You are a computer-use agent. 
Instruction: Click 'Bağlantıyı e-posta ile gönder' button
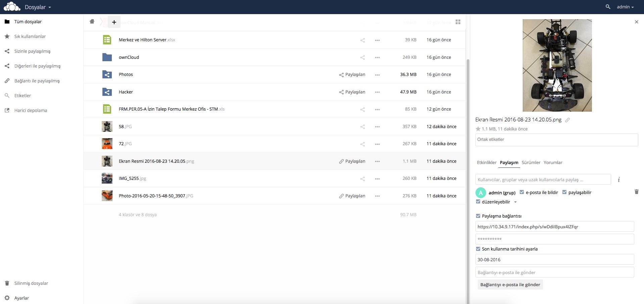click(x=510, y=284)
